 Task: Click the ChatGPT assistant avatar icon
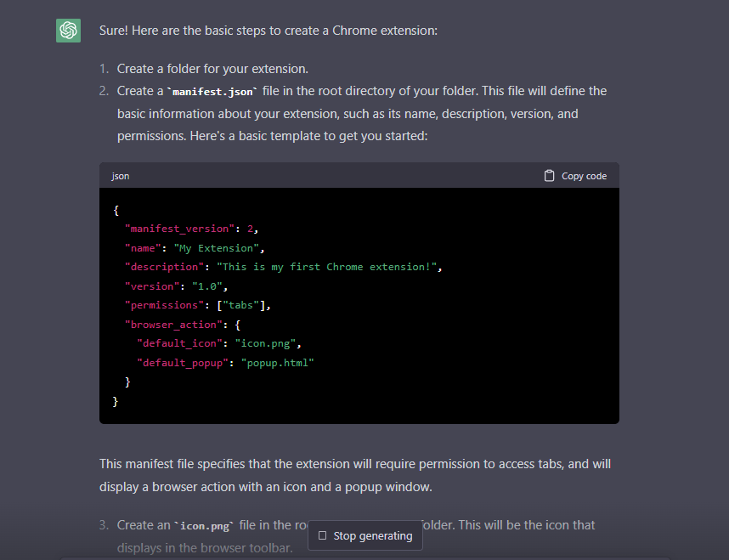pos(68,30)
